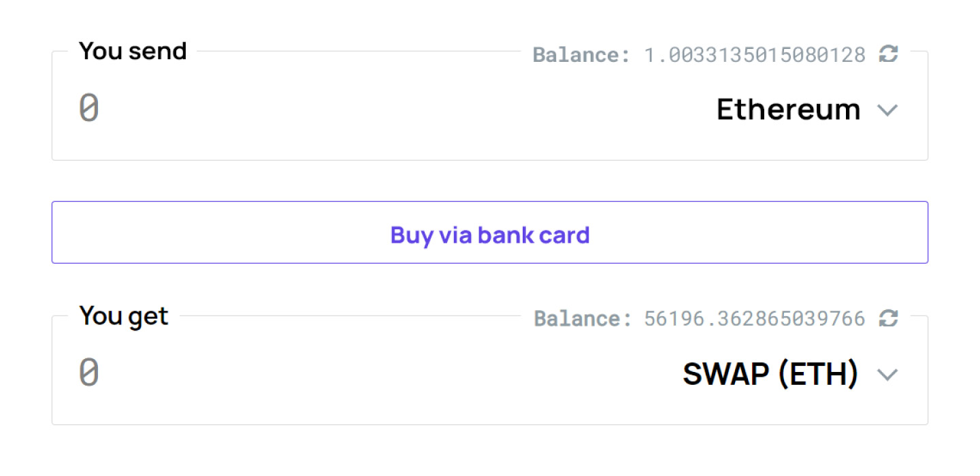Click the Ethereum dropdown chevron

[x=888, y=110]
